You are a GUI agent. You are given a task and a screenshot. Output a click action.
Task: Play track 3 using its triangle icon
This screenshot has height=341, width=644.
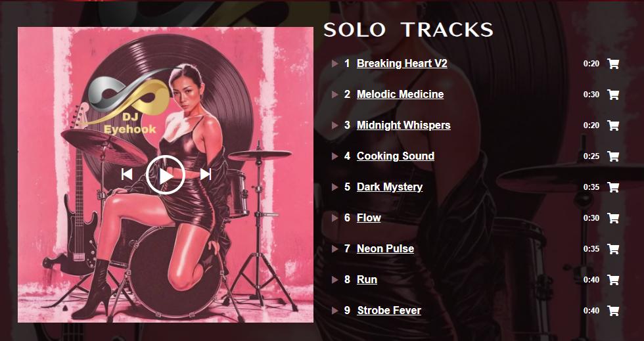coord(334,125)
